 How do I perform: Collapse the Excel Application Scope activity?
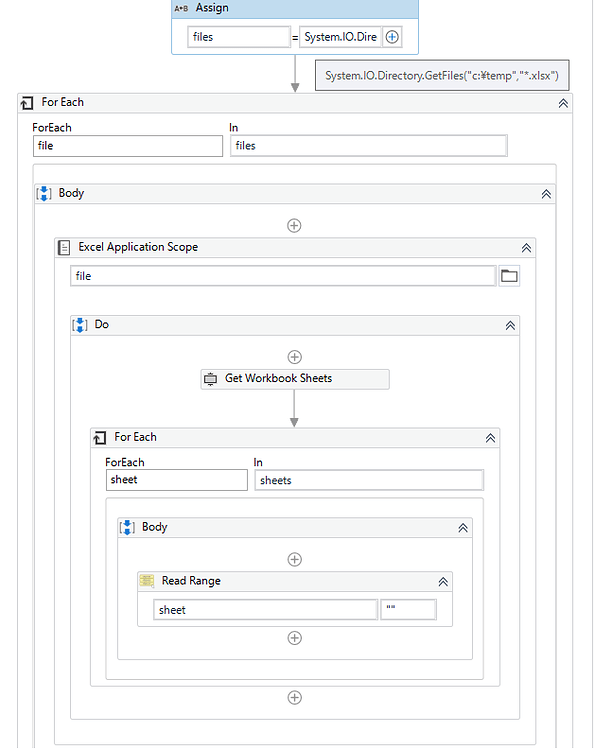coord(527,248)
